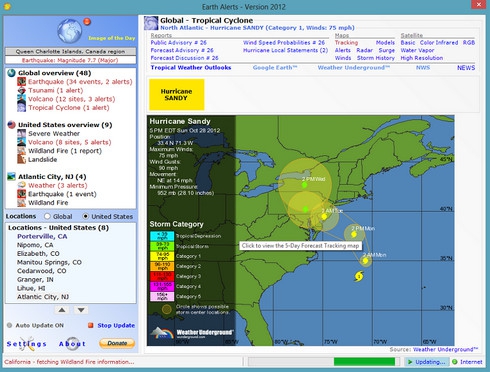Open the Tracking map link
This screenshot has width=490, height=372.
pos(346,43)
